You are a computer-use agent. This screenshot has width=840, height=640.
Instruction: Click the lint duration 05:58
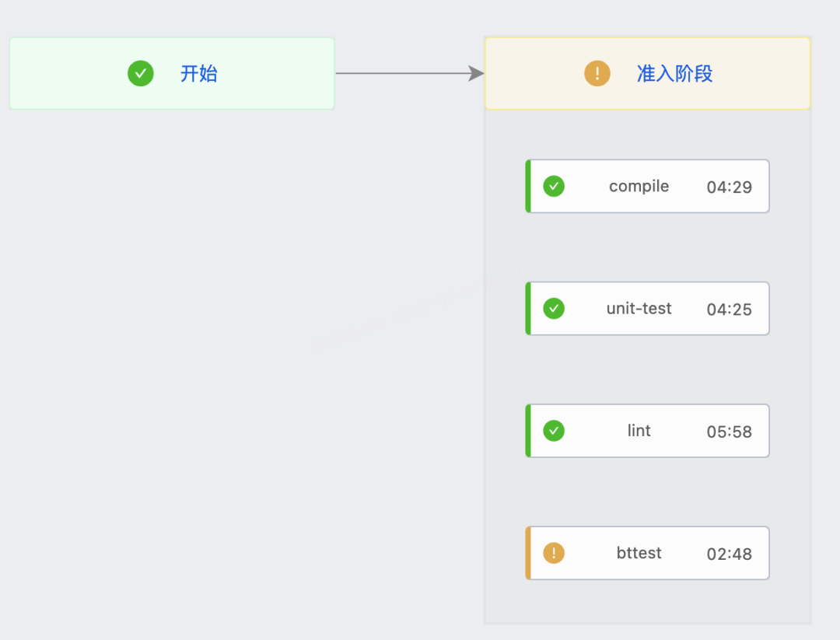click(729, 432)
